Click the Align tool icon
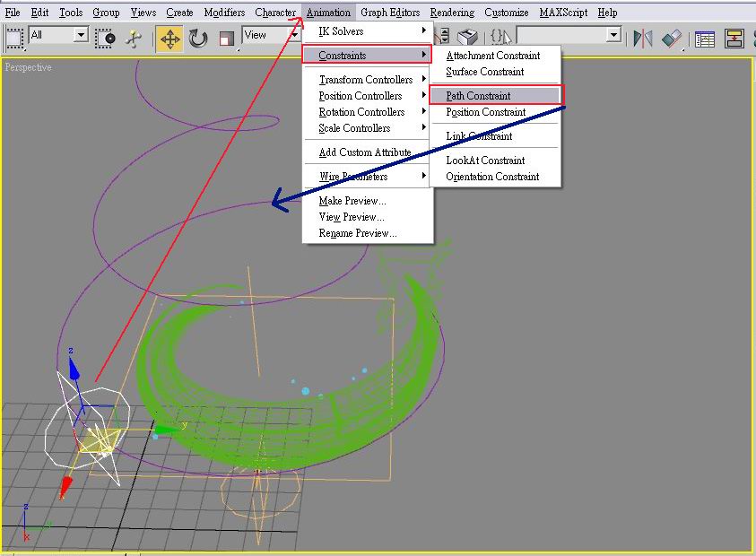756x556 pixels. [x=672, y=38]
